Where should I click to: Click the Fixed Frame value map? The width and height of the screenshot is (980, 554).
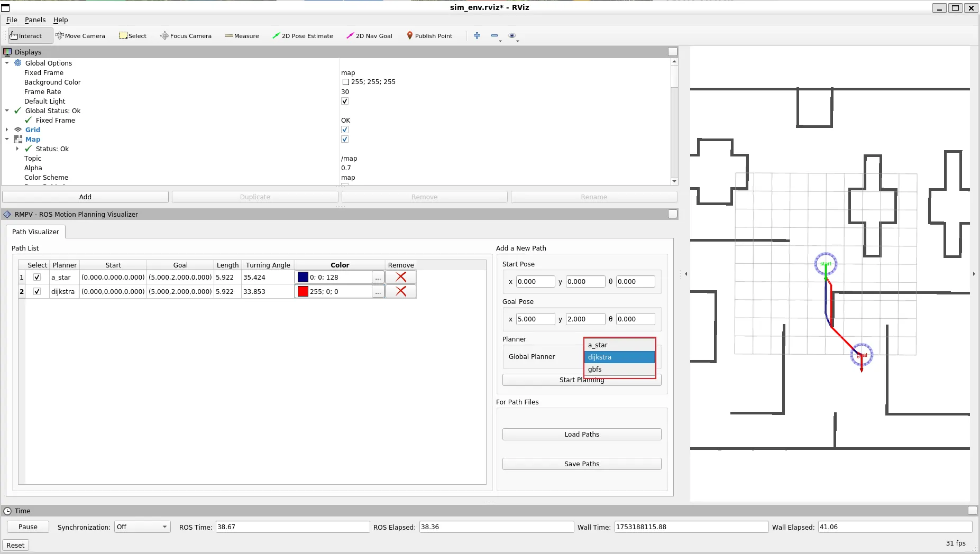pyautogui.click(x=348, y=72)
